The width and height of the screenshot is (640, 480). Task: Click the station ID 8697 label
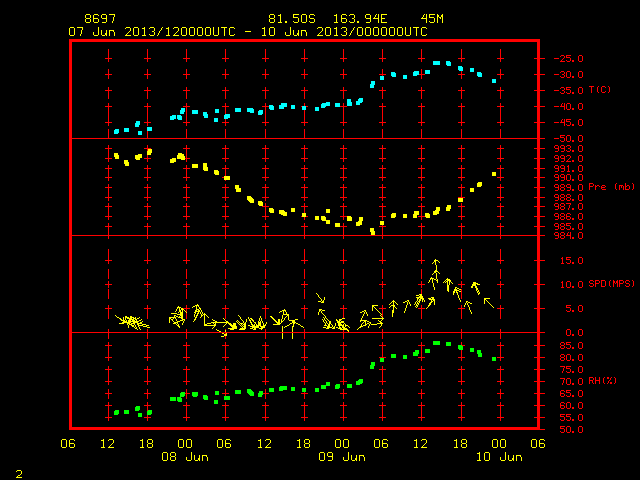100,19
